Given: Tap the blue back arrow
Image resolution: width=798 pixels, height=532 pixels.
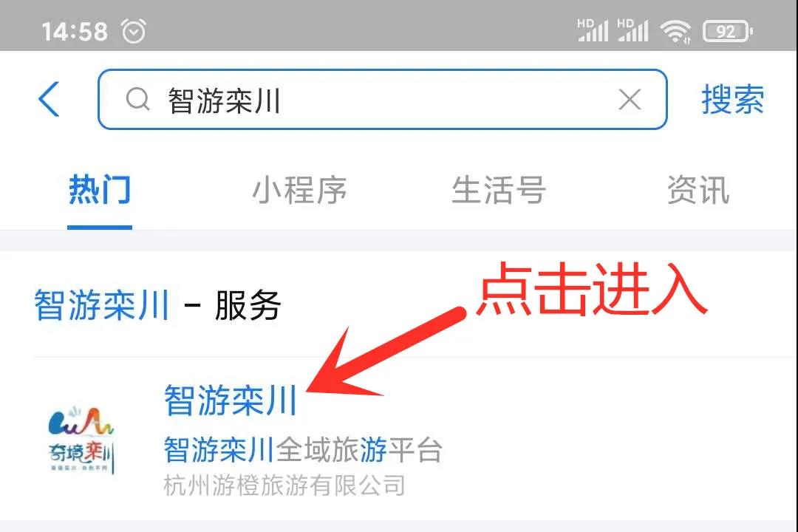Looking at the screenshot, I should pyautogui.click(x=49, y=99).
